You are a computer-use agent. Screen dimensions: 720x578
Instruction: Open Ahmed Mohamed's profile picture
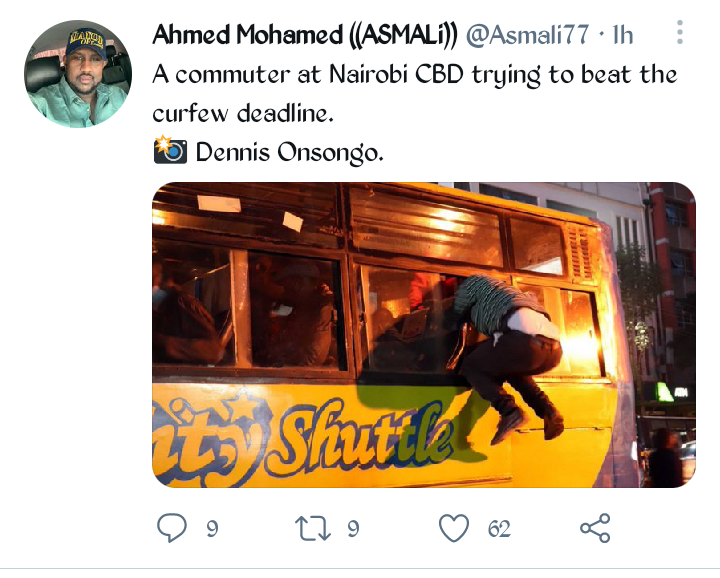[78, 73]
